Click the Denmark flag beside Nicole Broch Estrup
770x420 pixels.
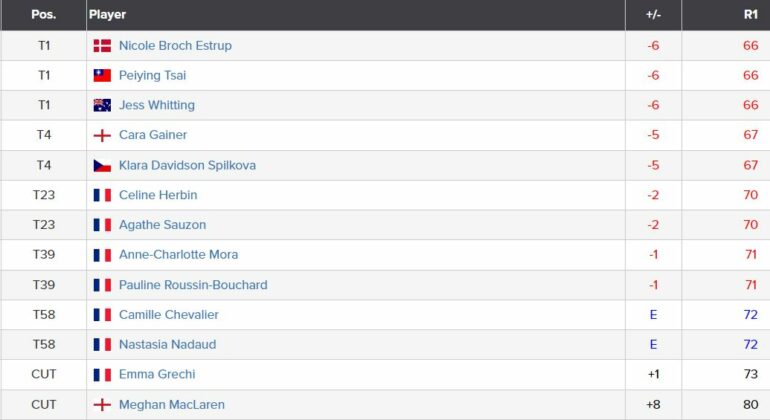(x=102, y=46)
